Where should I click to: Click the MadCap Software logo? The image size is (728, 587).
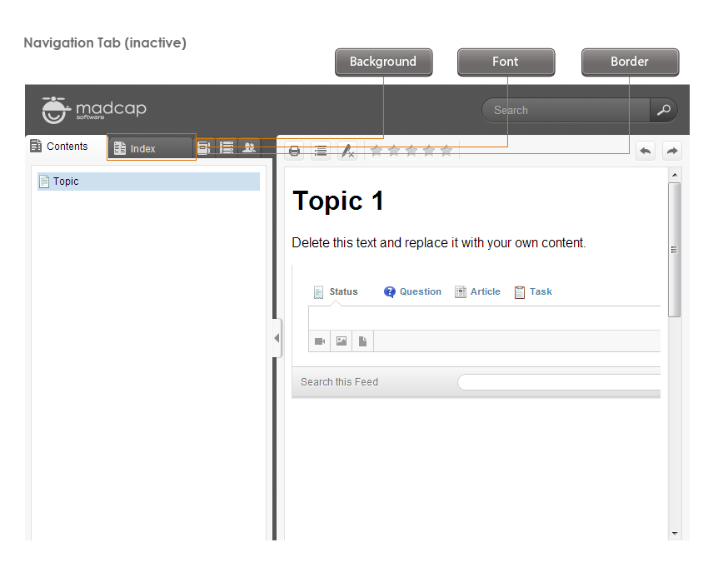pyautogui.click(x=94, y=110)
